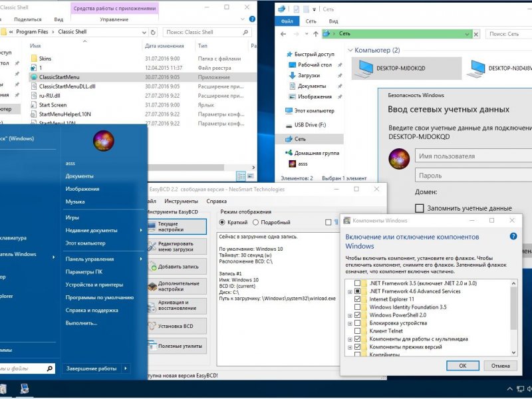This screenshot has height=399, width=532.
Task: Open Дополнительные настройки in EasyBCD
Action: 177,287
